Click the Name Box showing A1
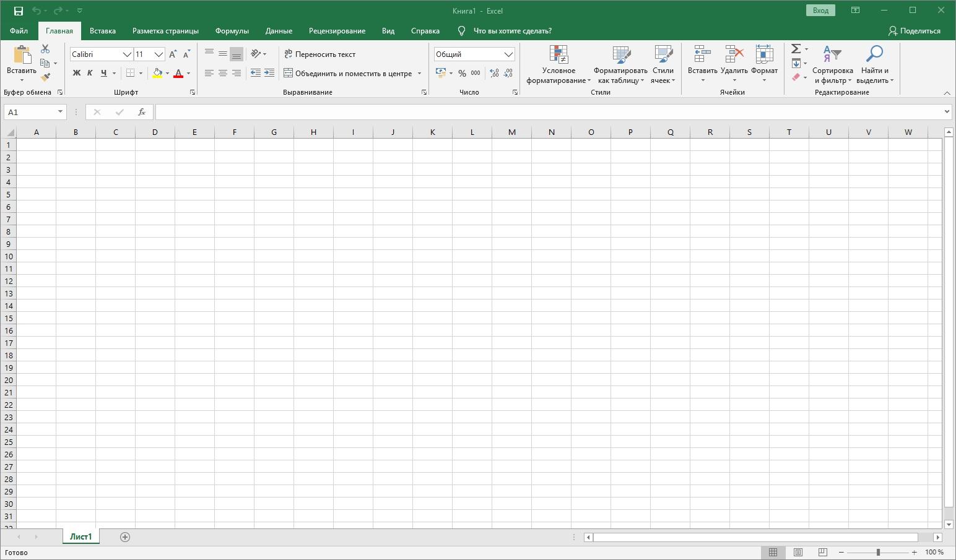Viewport: 956px width, 560px height. click(30, 112)
